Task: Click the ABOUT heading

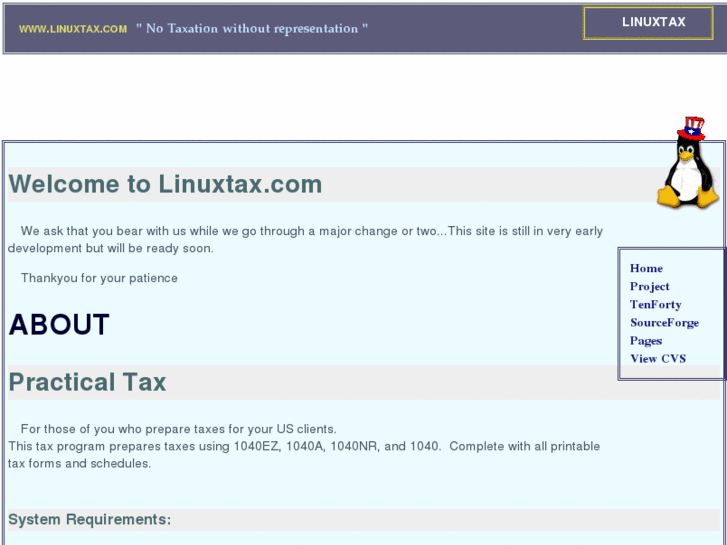Action: (59, 324)
